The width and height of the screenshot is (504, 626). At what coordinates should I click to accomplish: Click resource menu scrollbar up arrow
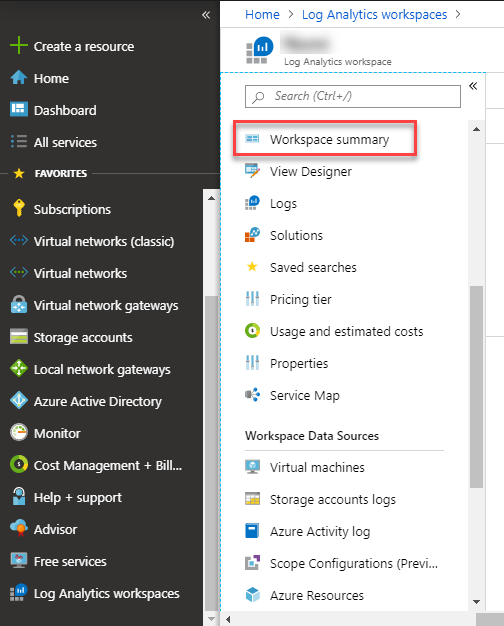coord(476,129)
